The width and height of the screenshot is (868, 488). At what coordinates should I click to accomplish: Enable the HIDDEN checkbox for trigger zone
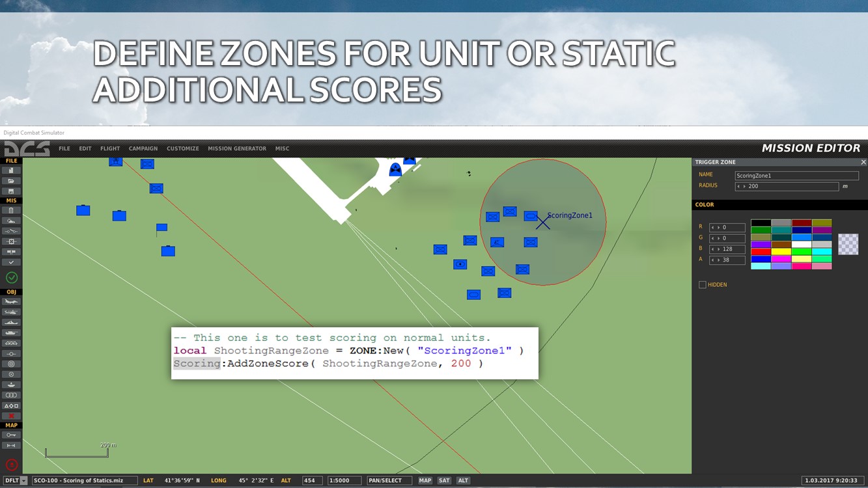703,285
